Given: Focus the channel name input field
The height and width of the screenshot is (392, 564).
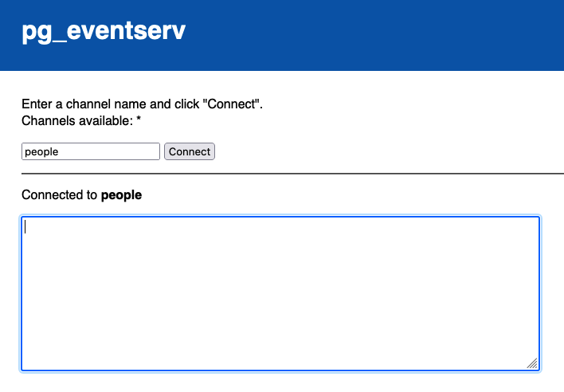Looking at the screenshot, I should point(91,151).
